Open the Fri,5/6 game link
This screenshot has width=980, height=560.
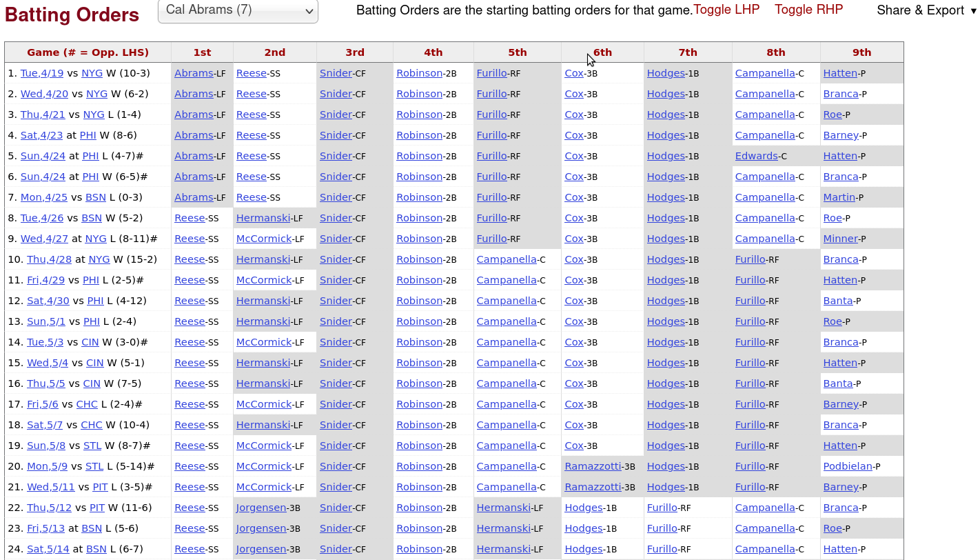(43, 404)
